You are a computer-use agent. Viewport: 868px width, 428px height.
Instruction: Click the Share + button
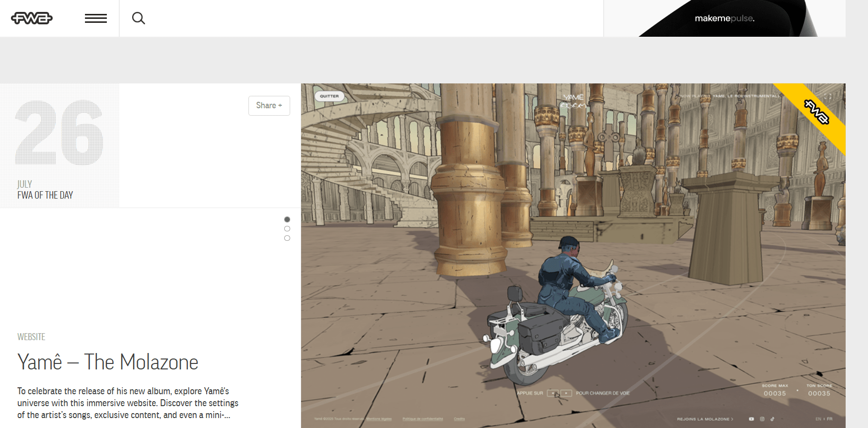(269, 106)
